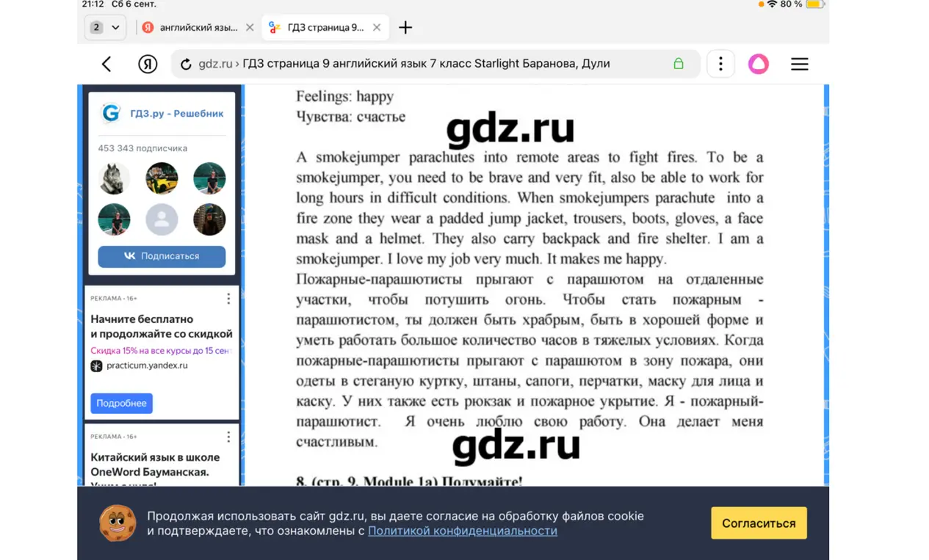Image resolution: width=929 pixels, height=560 pixels.
Task: Open the Yandex home icon
Action: pos(148,64)
